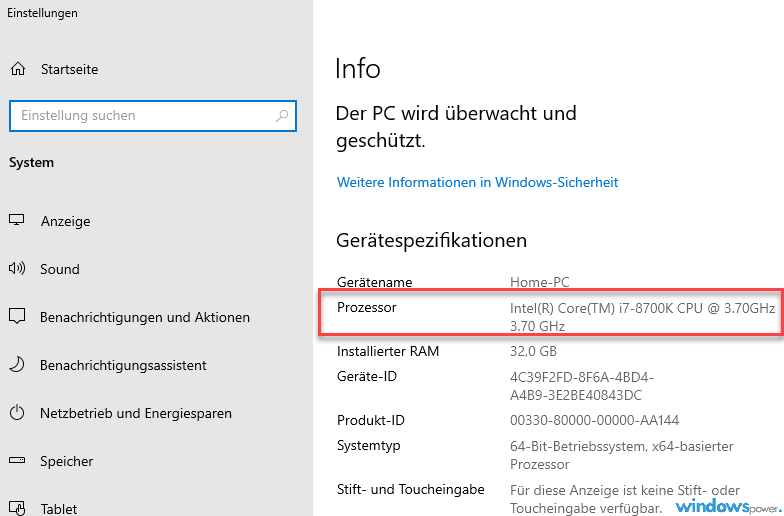The image size is (784, 516).
Task: Click the Startseite home icon
Action: pyautogui.click(x=18, y=68)
